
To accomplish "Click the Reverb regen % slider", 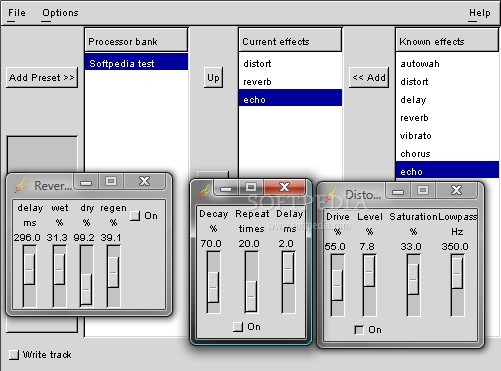I will [x=113, y=276].
